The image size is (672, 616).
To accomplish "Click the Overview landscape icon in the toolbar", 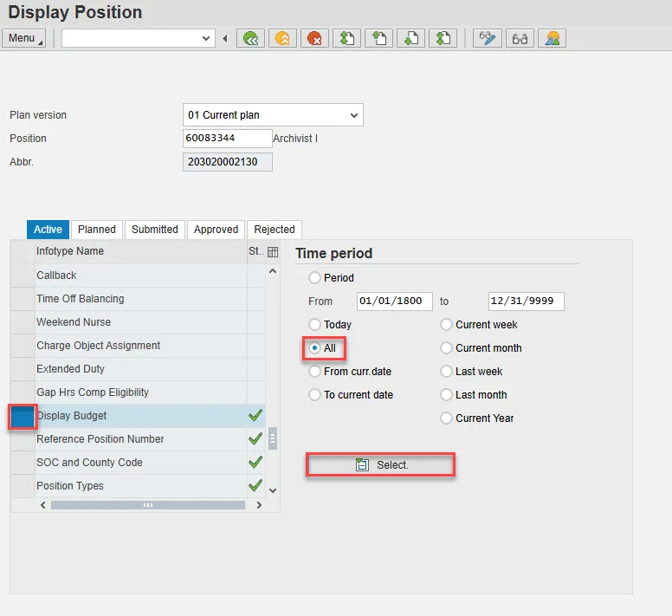I will (552, 39).
